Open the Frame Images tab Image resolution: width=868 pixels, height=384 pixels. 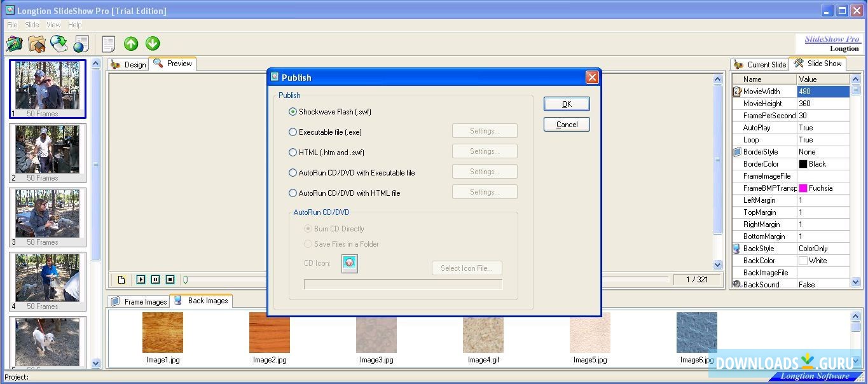pyautogui.click(x=139, y=301)
